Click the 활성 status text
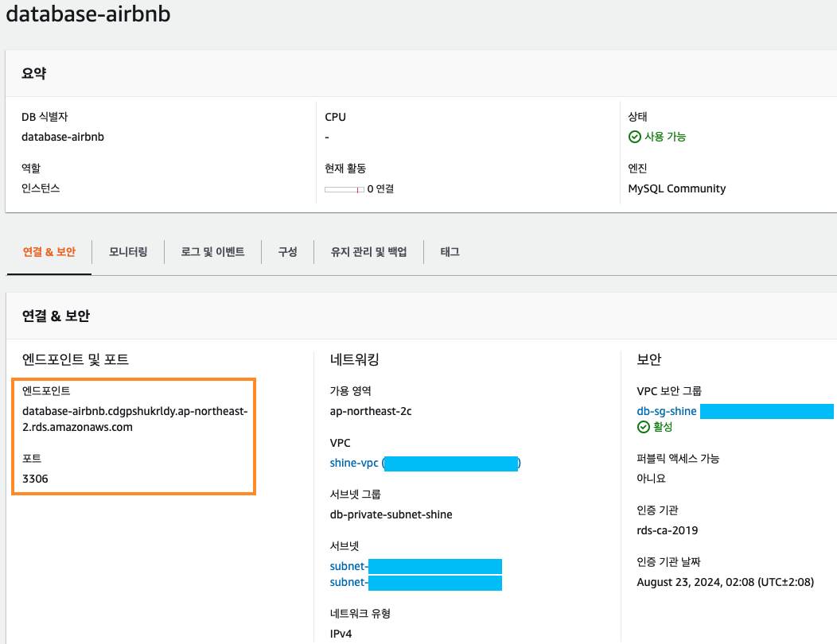The height and width of the screenshot is (644, 837). coord(663,427)
